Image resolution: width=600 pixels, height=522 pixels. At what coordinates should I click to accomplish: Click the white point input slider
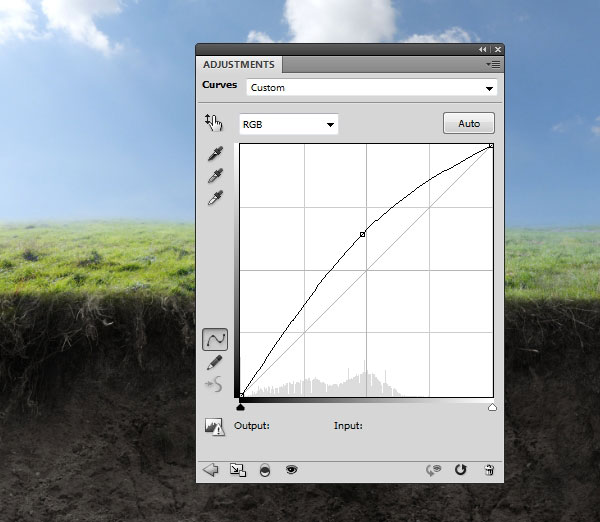[492, 407]
